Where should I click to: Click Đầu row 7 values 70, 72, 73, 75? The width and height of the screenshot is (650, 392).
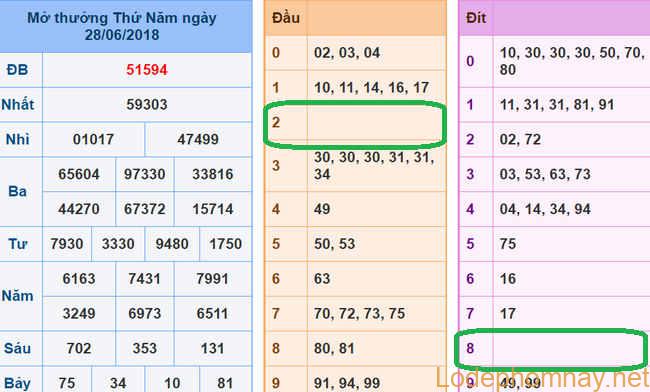tap(359, 313)
